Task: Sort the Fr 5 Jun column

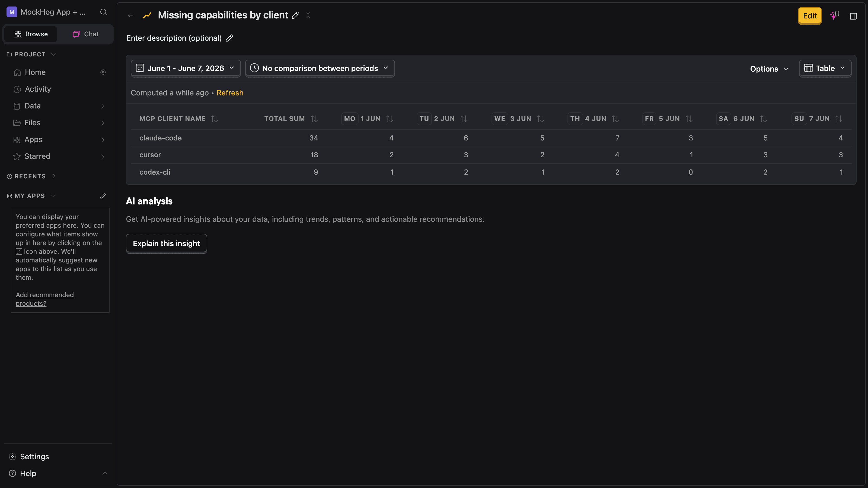Action: [689, 118]
